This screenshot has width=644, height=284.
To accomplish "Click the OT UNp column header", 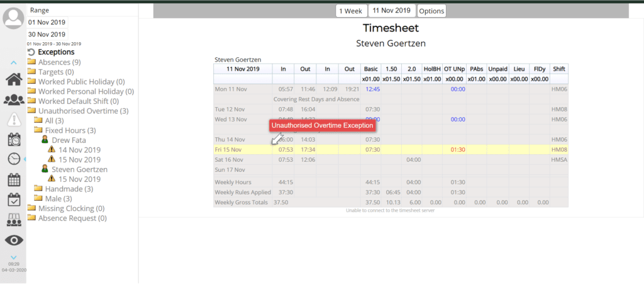I will click(x=453, y=69).
